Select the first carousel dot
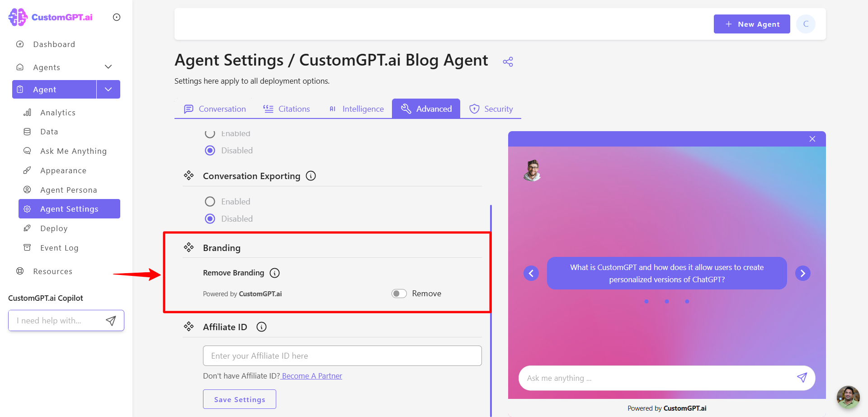The image size is (868, 417). click(646, 302)
